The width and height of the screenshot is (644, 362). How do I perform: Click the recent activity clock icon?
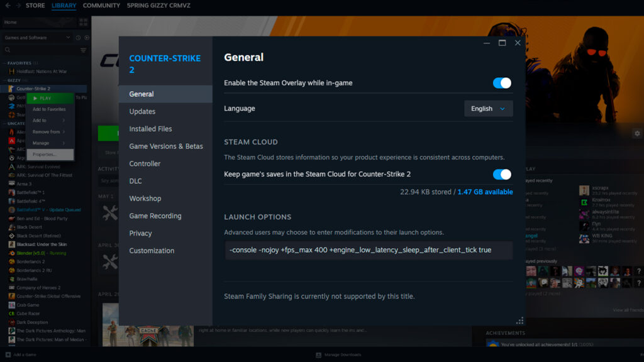click(78, 38)
